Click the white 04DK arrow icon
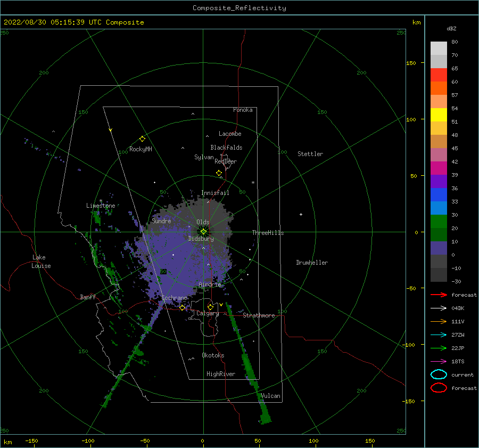Viewport: 479px width, 448px height. click(439, 308)
